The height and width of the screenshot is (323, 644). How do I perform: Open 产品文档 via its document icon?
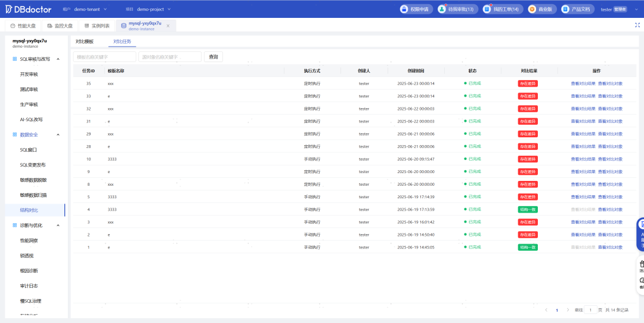[x=565, y=9]
